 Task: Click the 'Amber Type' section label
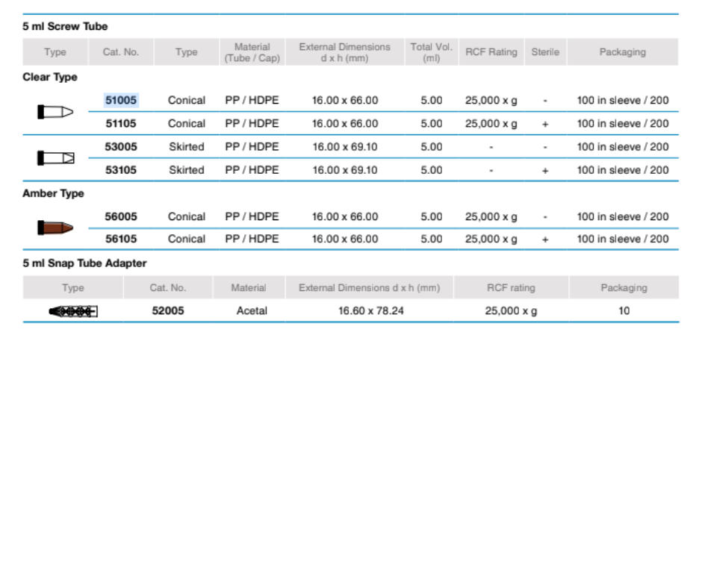[x=53, y=193]
